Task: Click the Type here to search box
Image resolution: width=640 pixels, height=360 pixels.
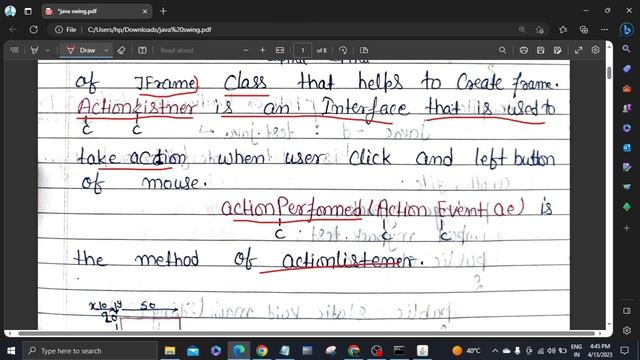Action: click(x=89, y=351)
